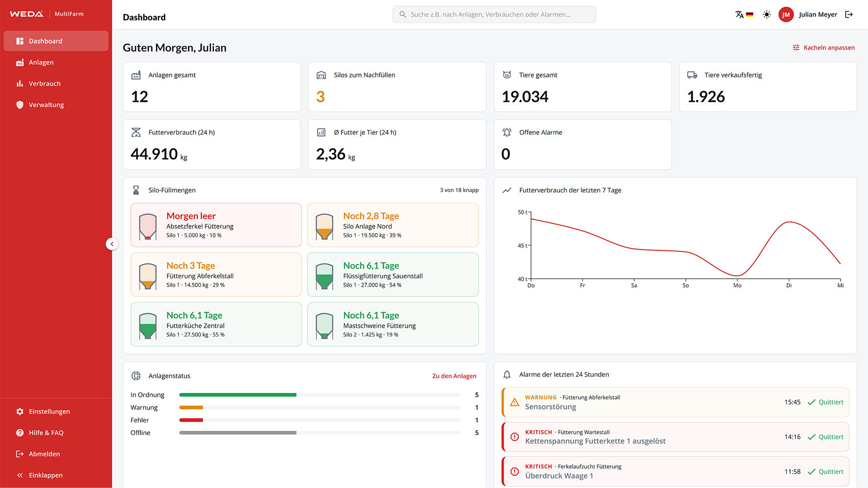Click the JM user avatar
This screenshot has width=868, height=488.
coord(786,15)
